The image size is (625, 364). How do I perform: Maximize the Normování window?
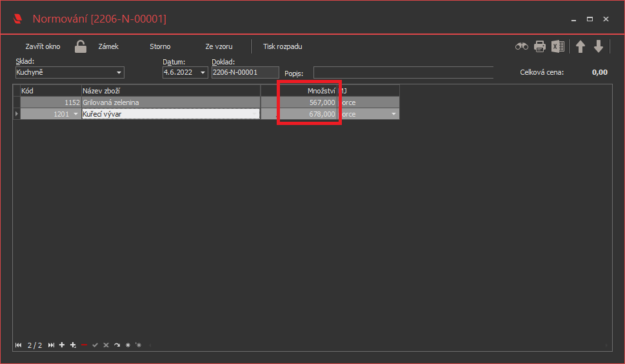(x=590, y=19)
